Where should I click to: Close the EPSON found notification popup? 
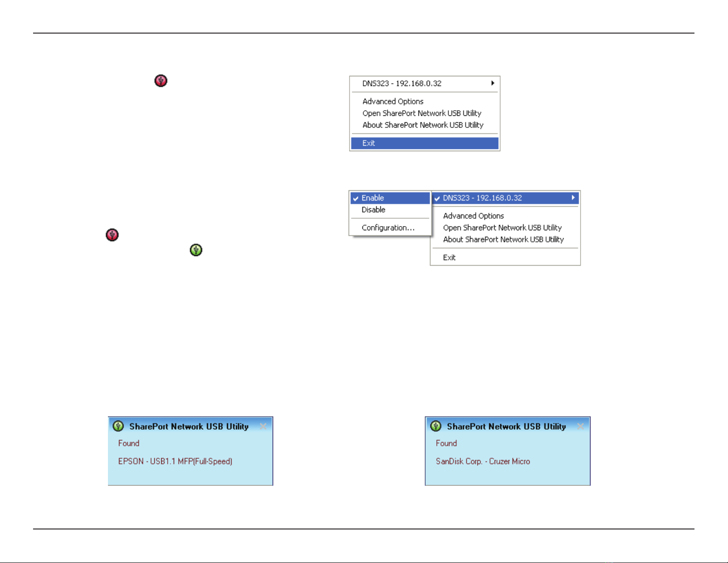(263, 427)
